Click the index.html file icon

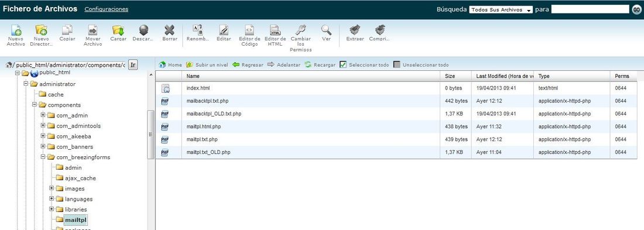tap(165, 88)
